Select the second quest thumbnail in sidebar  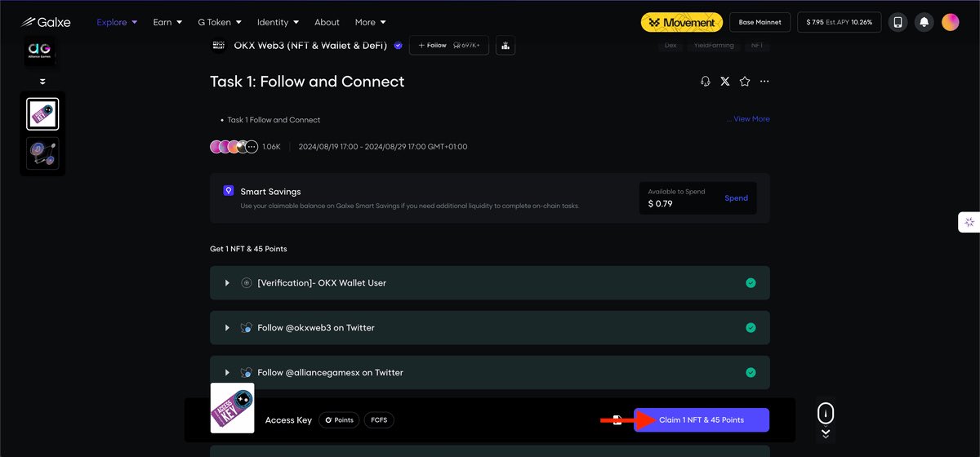click(x=42, y=153)
